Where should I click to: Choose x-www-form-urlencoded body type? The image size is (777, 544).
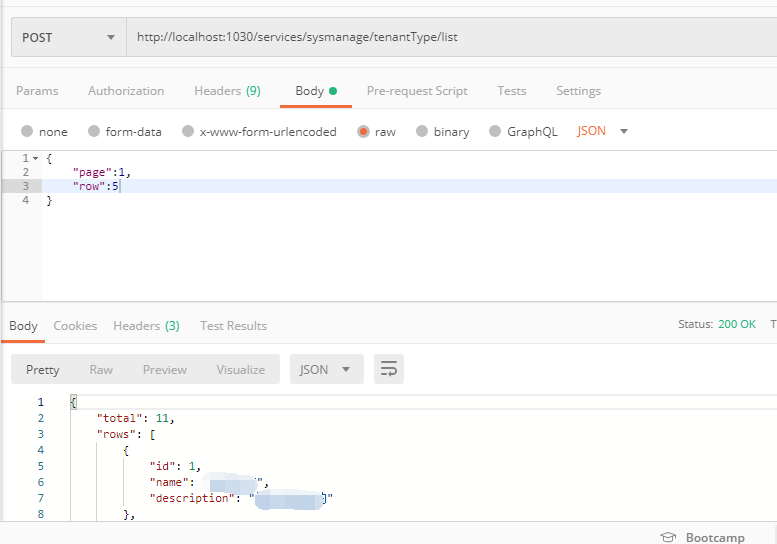click(x=186, y=131)
